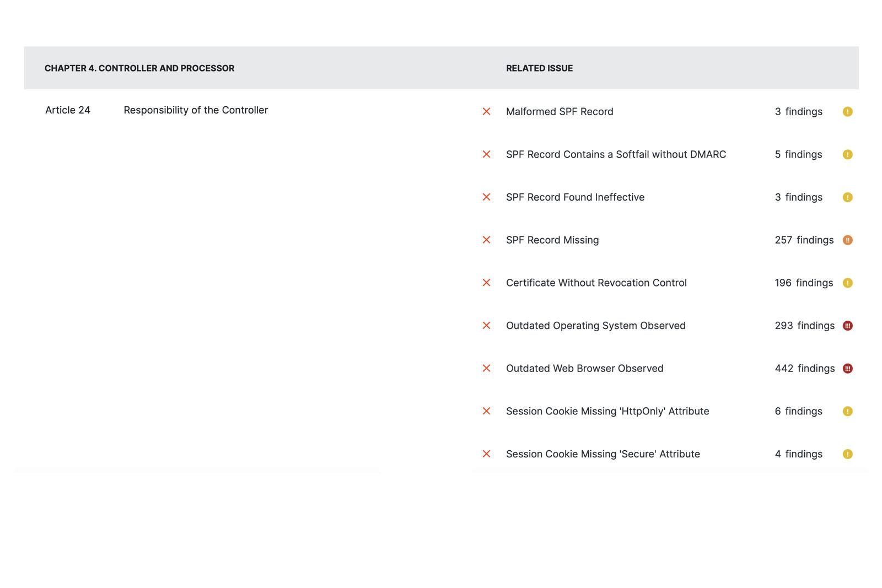This screenshot has width=882, height=588.
Task: Click Responsibility of the Controller title
Action: point(196,110)
